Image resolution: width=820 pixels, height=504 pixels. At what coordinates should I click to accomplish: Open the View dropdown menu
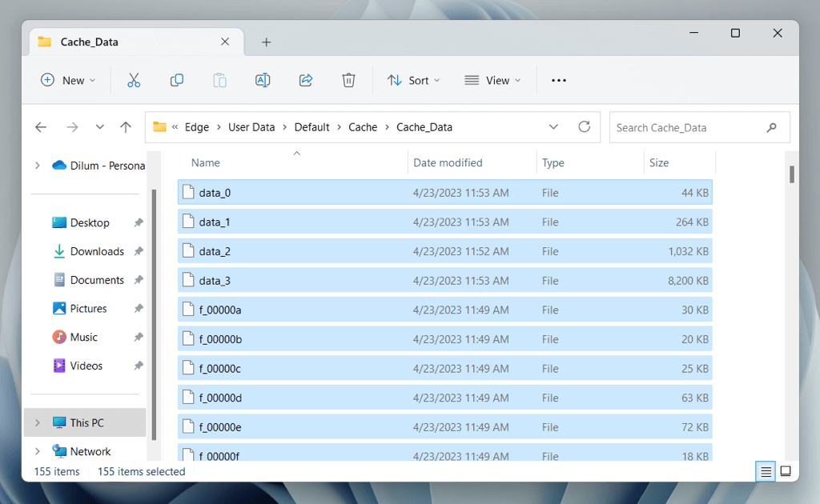492,80
